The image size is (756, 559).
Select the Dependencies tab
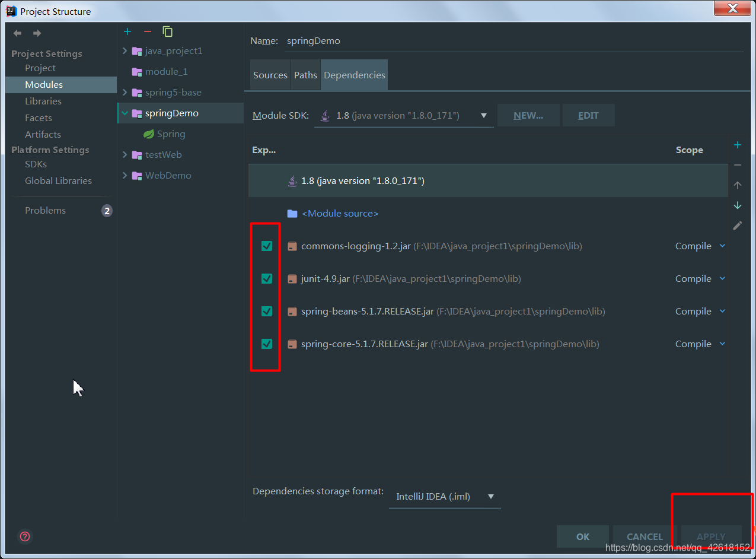355,75
